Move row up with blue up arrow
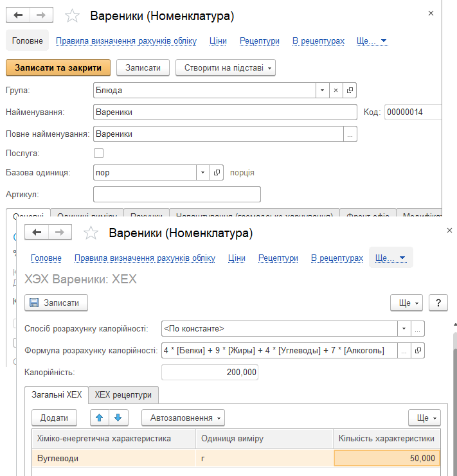Screen dimensions: 457x476 99,418
